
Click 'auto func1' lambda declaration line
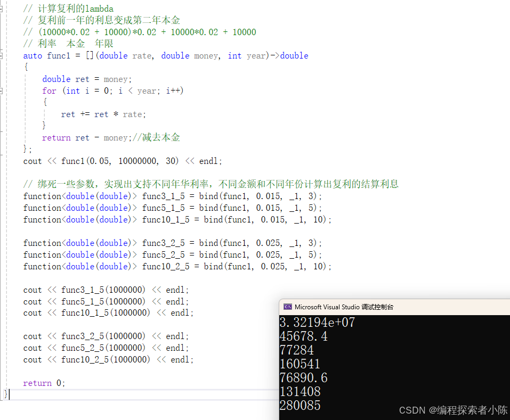pyautogui.click(x=166, y=55)
